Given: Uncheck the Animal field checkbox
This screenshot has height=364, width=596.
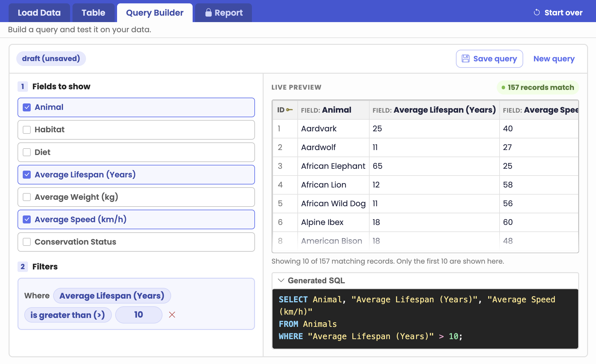Looking at the screenshot, I should coord(27,107).
